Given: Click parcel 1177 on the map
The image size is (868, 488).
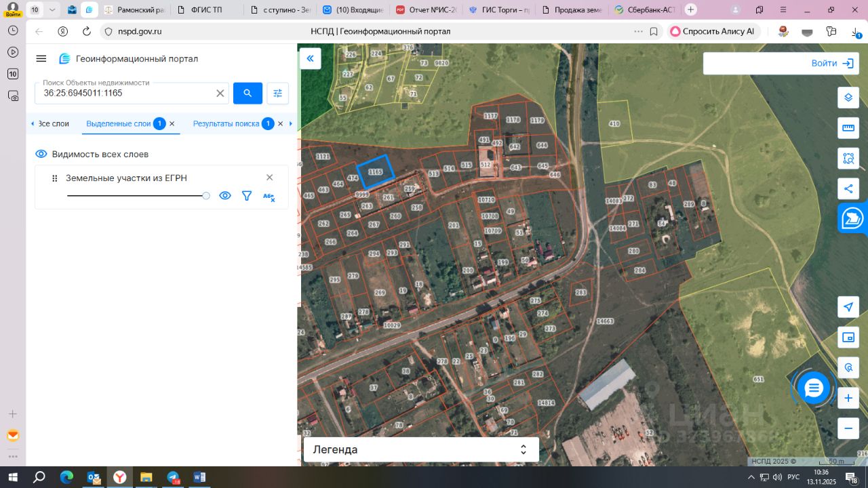Looking at the screenshot, I should coord(491,117).
